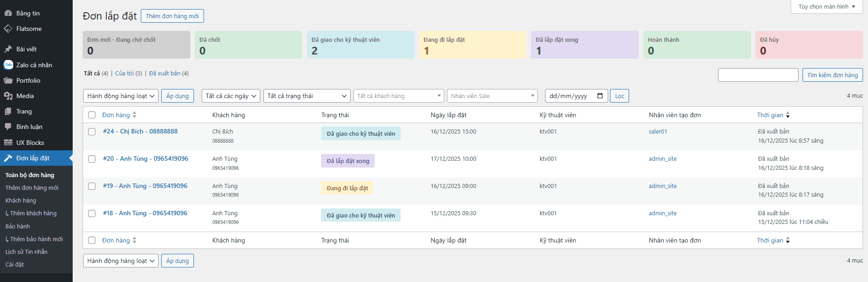Expand Tùy chọn màn hình panel
The height and width of the screenshot is (282, 868).
[x=826, y=7]
